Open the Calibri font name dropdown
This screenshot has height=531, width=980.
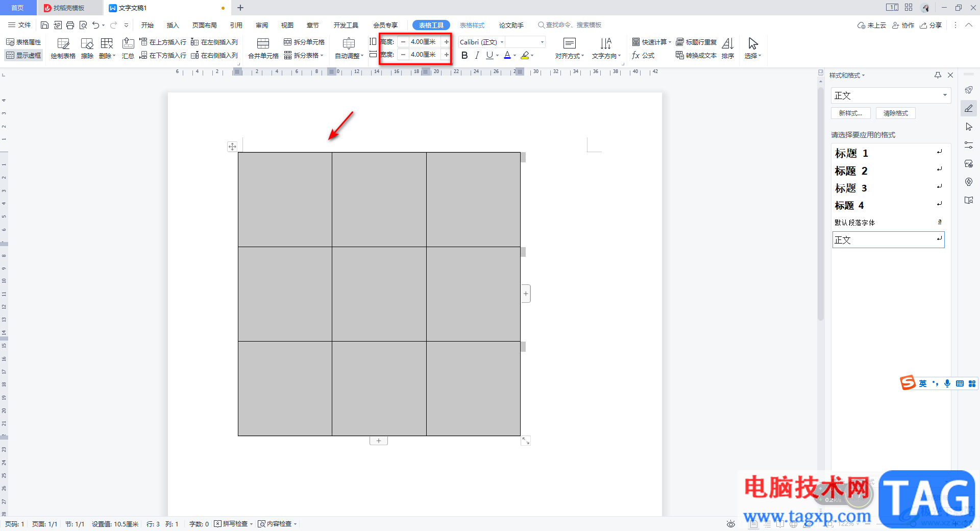pyautogui.click(x=502, y=42)
